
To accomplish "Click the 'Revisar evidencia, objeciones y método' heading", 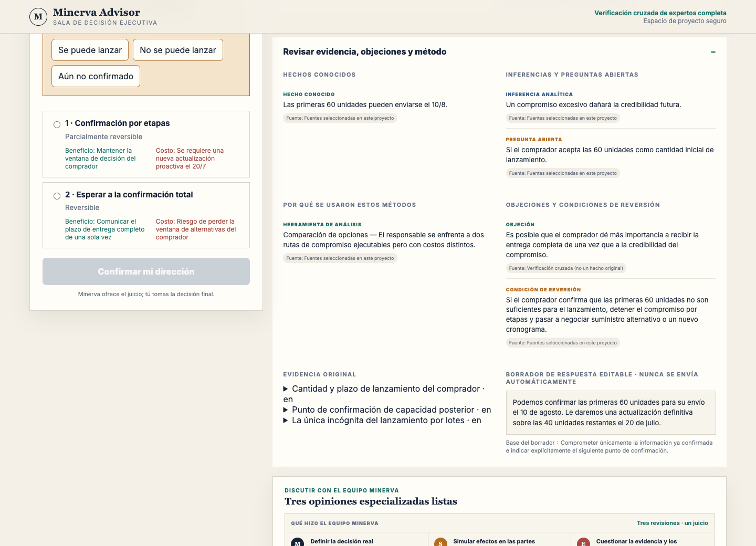I will click(365, 51).
